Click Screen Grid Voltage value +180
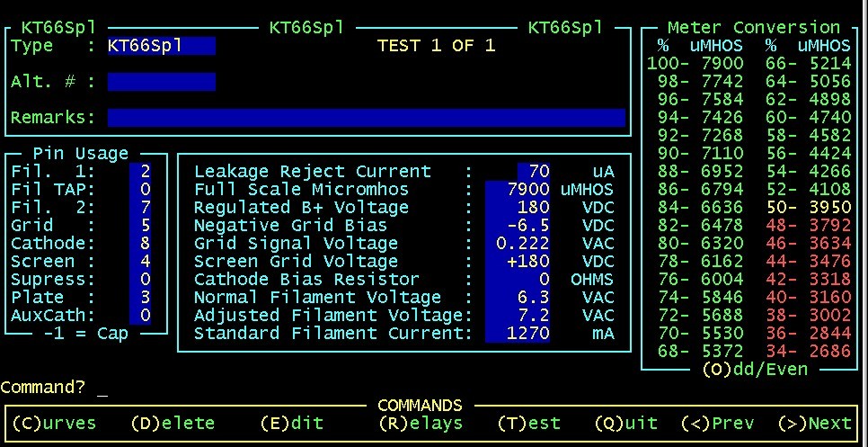The image size is (868, 447). tap(518, 261)
